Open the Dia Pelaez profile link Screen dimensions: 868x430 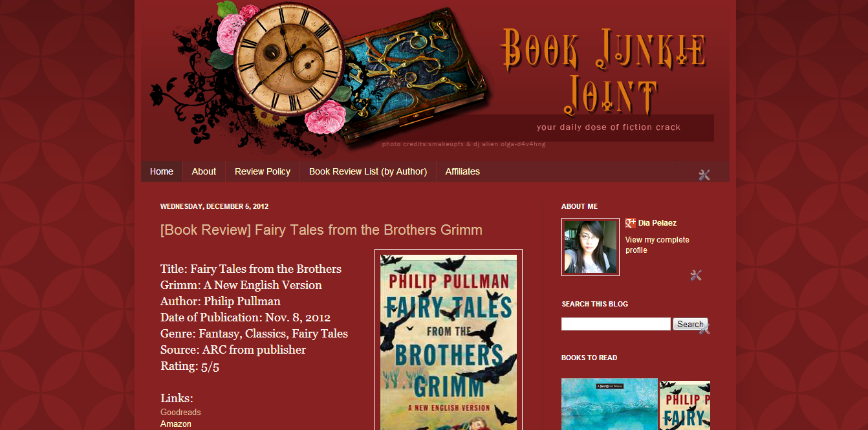click(x=657, y=223)
